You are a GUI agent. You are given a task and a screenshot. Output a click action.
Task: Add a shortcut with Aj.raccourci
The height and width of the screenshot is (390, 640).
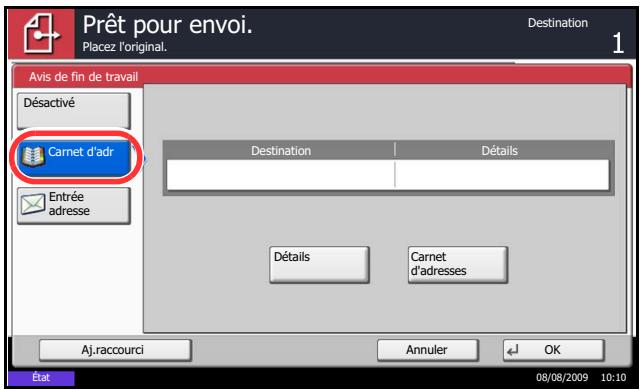click(115, 350)
